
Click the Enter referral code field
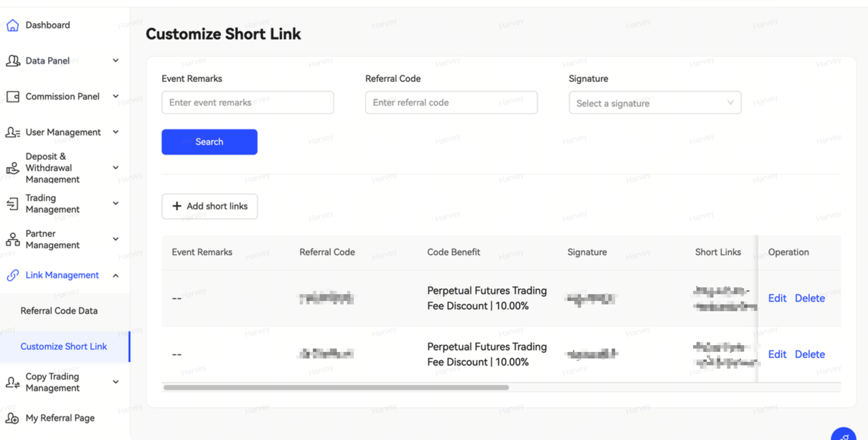click(451, 103)
